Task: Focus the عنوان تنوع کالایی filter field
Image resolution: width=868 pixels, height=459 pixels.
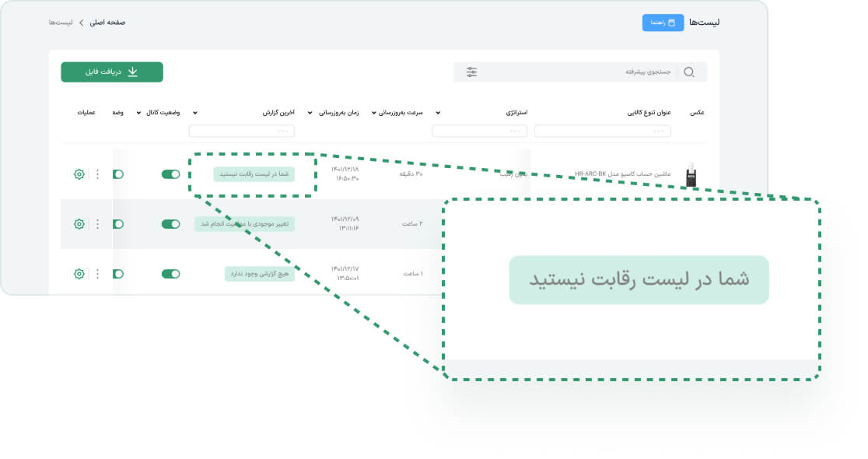Action: pos(602,131)
